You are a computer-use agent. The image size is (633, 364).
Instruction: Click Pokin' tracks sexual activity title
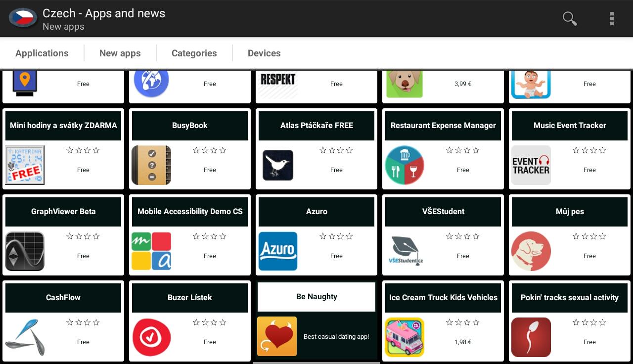click(570, 298)
